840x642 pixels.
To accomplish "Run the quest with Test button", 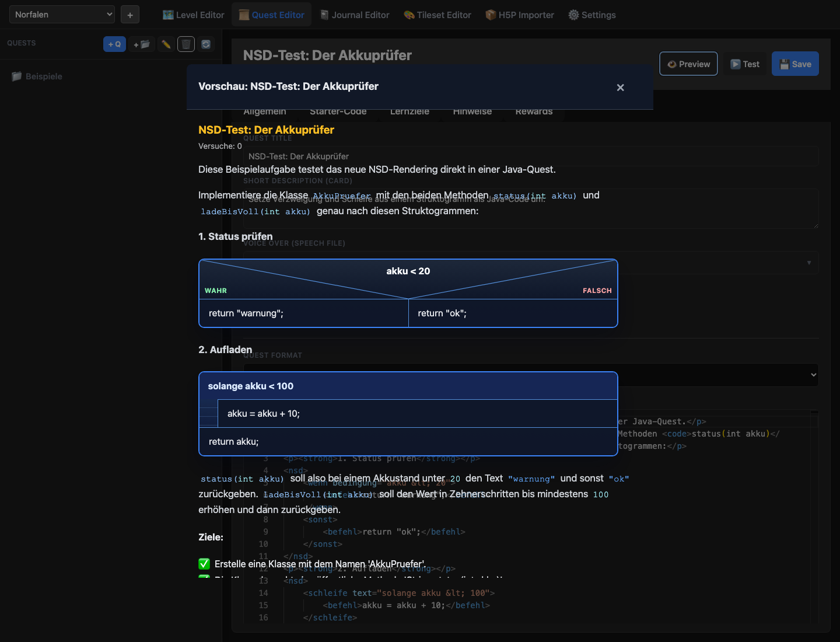I will (745, 64).
